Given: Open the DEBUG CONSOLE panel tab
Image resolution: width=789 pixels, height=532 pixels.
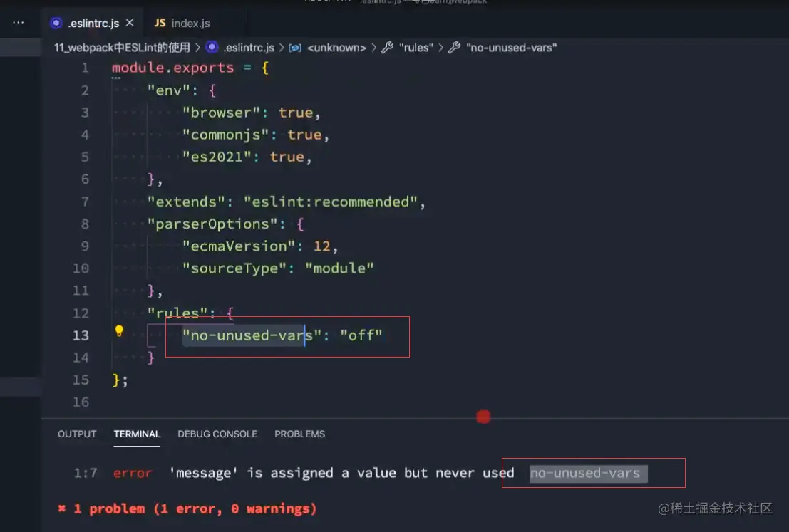Looking at the screenshot, I should tap(217, 434).
